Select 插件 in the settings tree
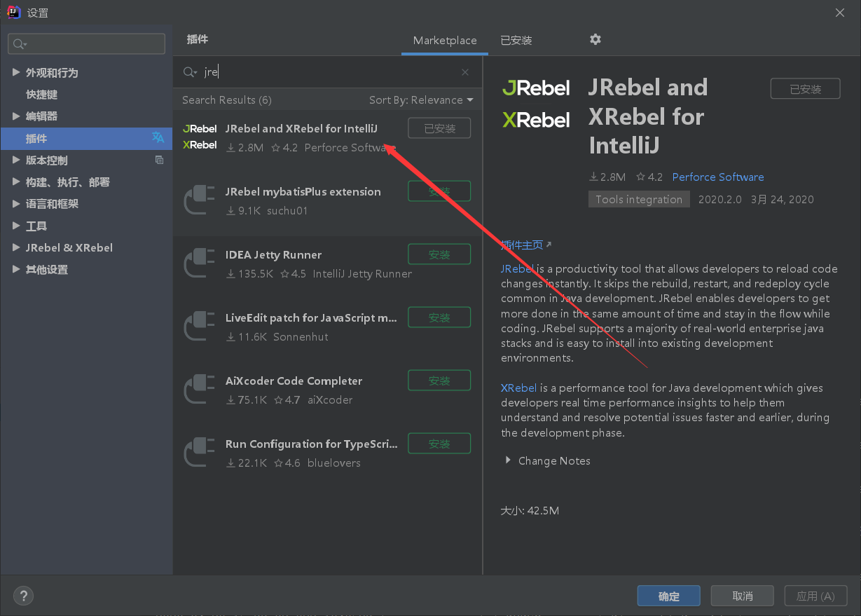The width and height of the screenshot is (861, 616). click(86, 138)
